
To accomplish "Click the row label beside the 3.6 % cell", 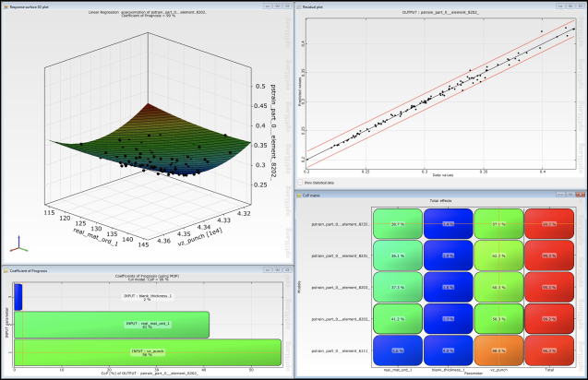I will tap(340, 350).
